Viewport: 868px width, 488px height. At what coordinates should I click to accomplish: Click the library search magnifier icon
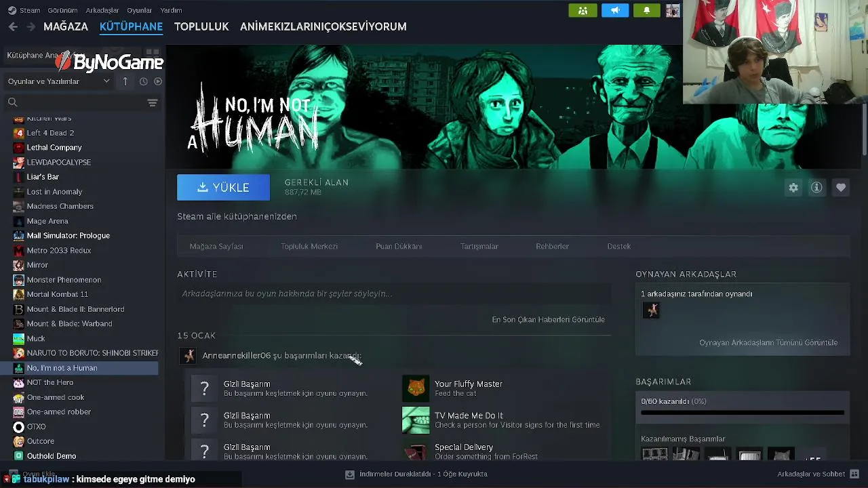pos(12,102)
